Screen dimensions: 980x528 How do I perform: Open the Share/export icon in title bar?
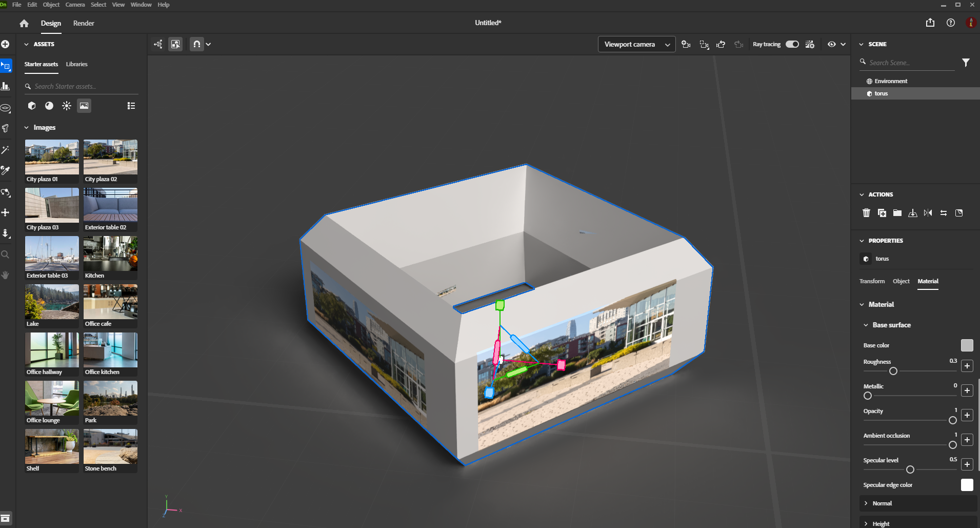coord(930,23)
